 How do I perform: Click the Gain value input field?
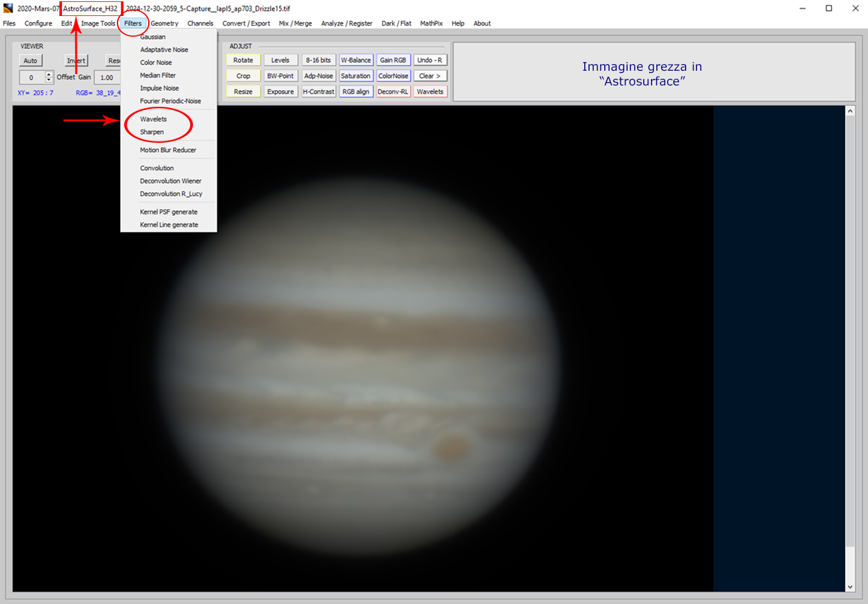tap(107, 77)
